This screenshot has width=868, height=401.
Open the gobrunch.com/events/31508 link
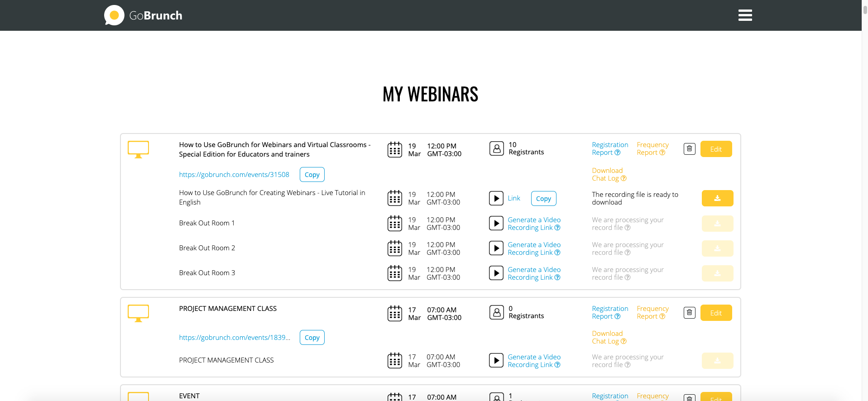[234, 175]
